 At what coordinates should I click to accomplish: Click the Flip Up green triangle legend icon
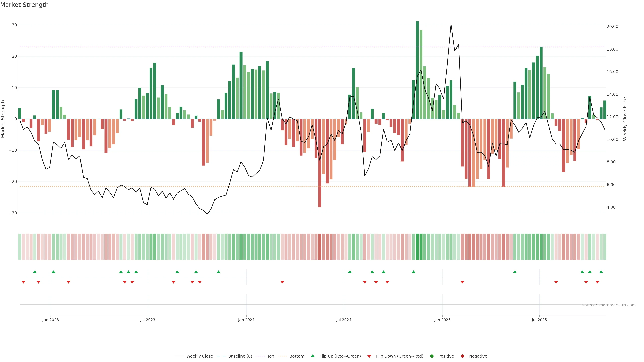point(312,356)
